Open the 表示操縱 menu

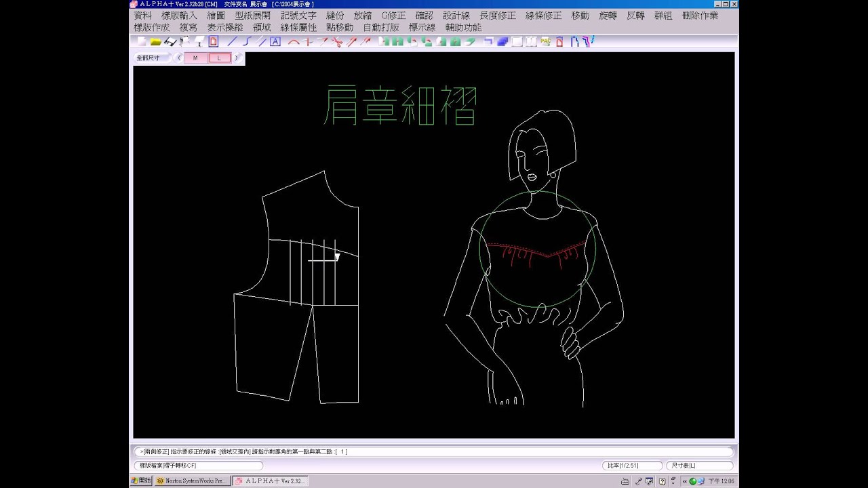click(x=225, y=27)
